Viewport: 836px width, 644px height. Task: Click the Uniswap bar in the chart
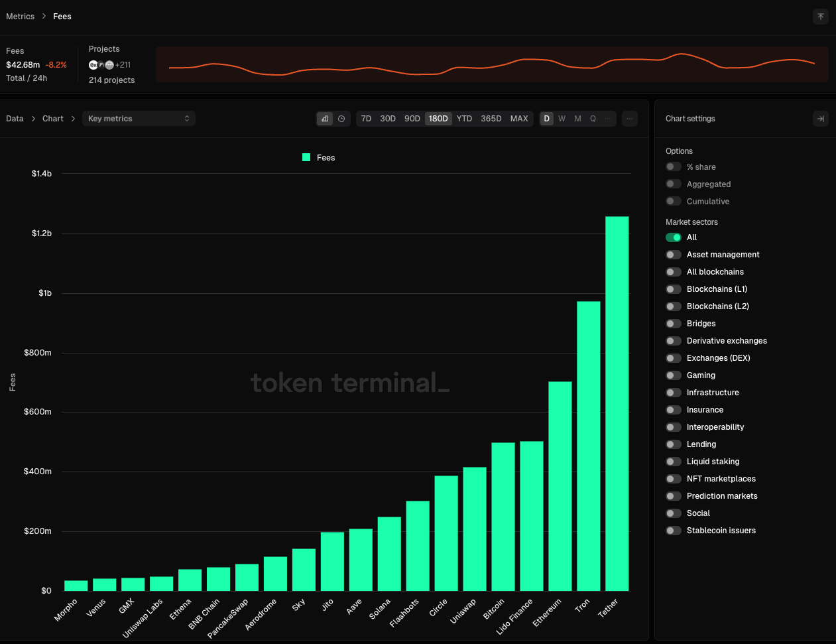475,529
